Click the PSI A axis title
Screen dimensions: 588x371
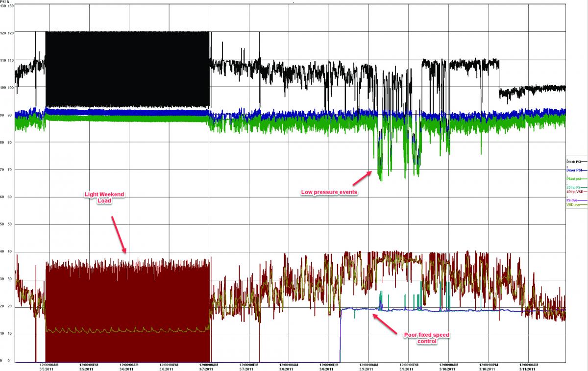click(4, 2)
